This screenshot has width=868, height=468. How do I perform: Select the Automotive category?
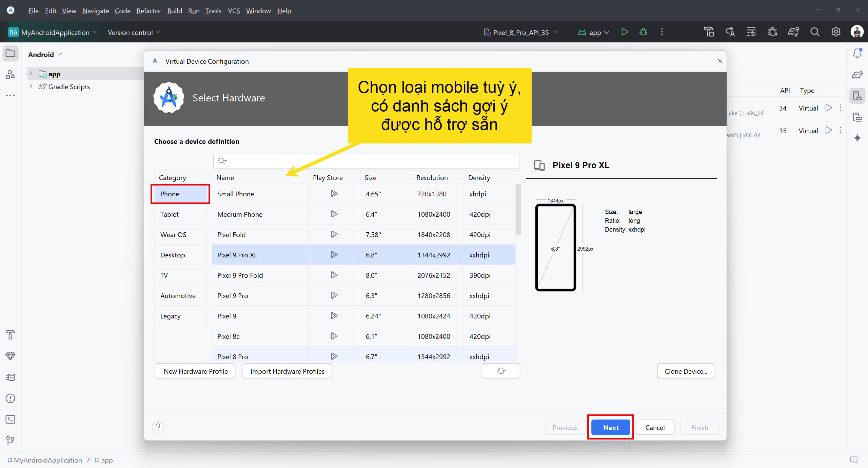(x=180, y=296)
